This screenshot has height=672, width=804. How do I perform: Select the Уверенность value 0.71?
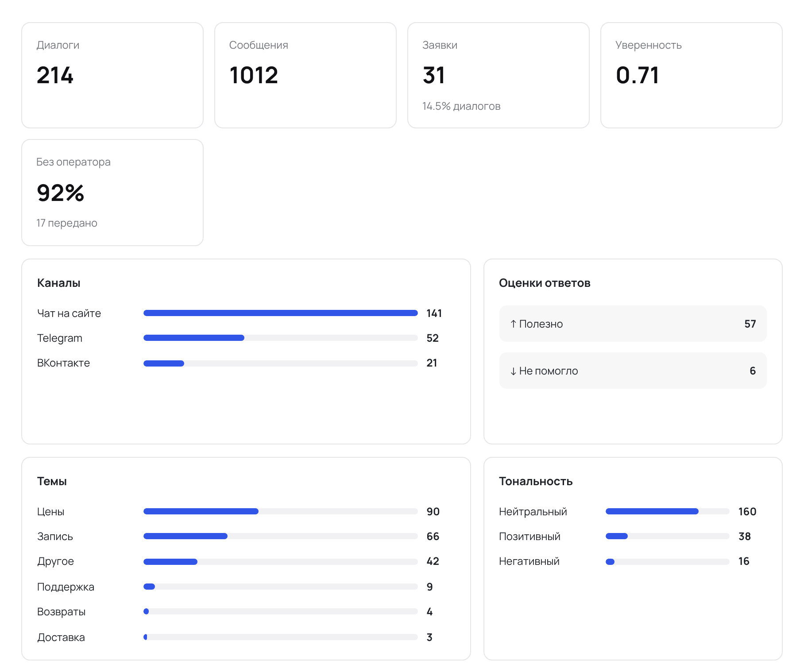coord(638,75)
